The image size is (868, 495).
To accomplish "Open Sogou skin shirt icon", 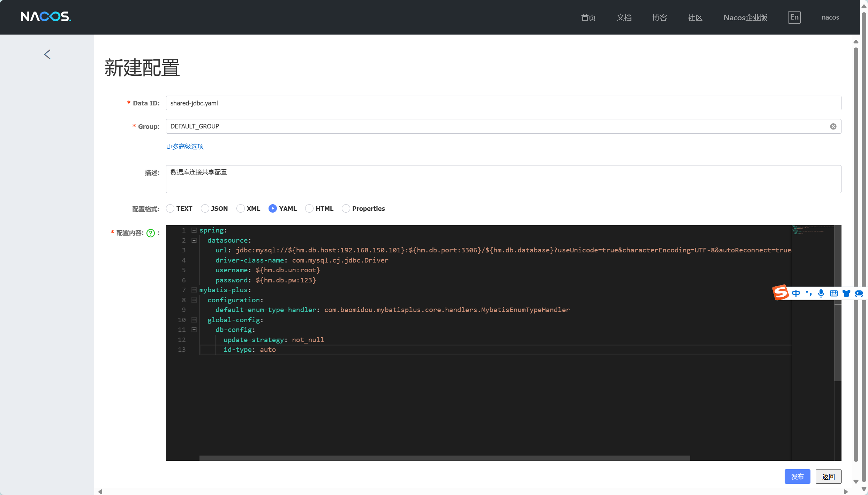I will [846, 293].
